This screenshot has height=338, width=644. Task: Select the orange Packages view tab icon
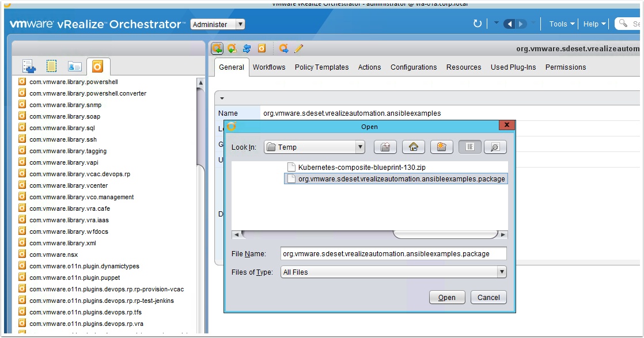[x=98, y=66]
